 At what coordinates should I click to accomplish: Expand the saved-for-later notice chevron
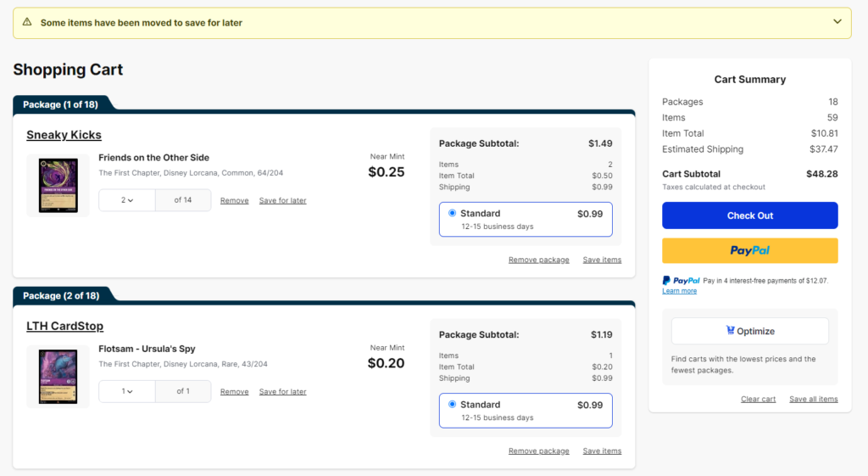click(x=837, y=22)
